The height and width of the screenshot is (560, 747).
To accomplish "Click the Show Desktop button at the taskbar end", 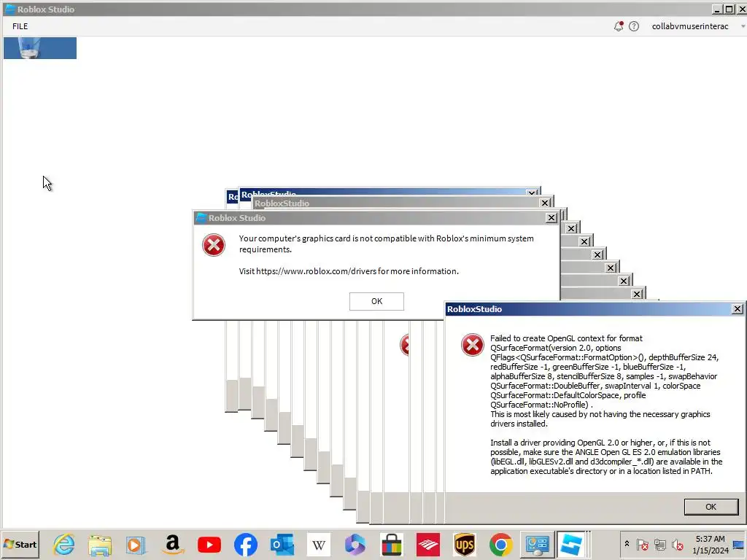I will (740, 544).
